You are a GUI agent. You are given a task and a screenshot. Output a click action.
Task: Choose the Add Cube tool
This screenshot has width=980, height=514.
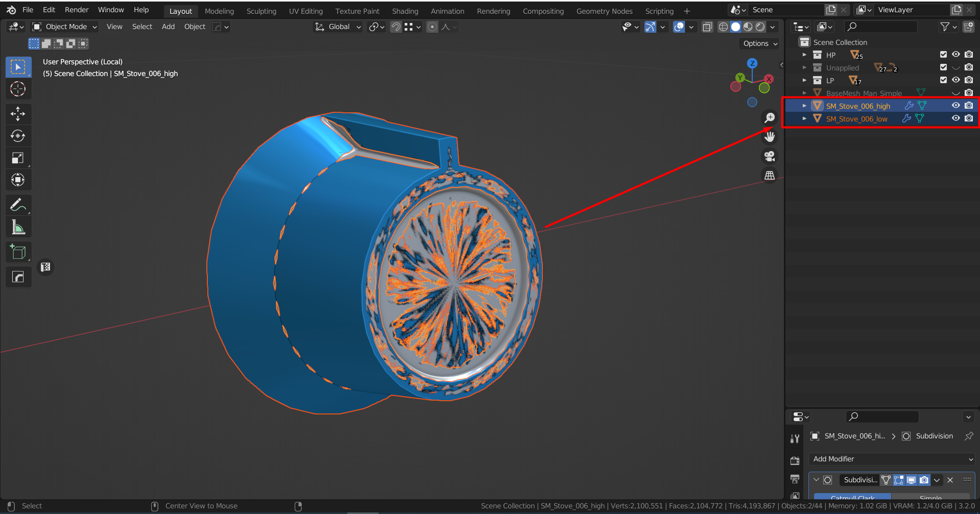(18, 252)
